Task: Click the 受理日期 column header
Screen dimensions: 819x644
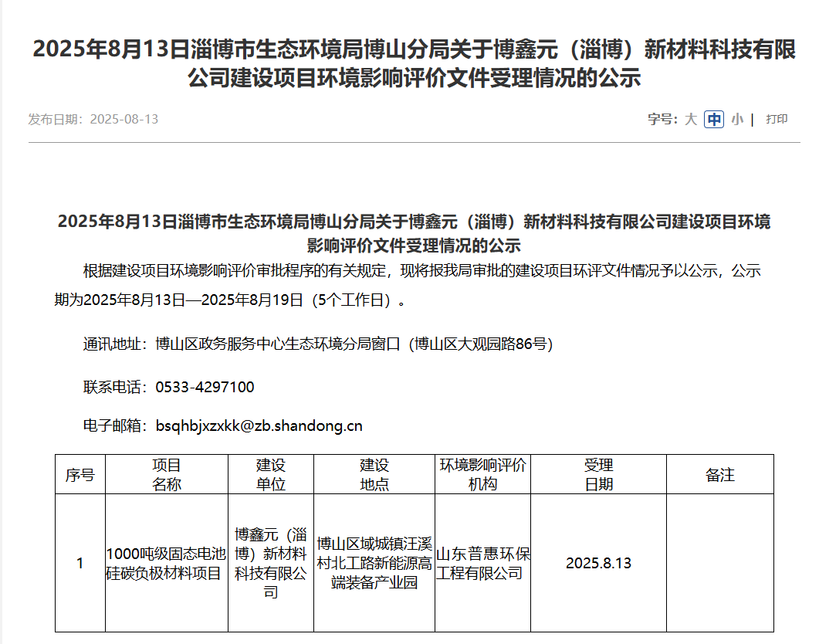Action: tap(598, 474)
